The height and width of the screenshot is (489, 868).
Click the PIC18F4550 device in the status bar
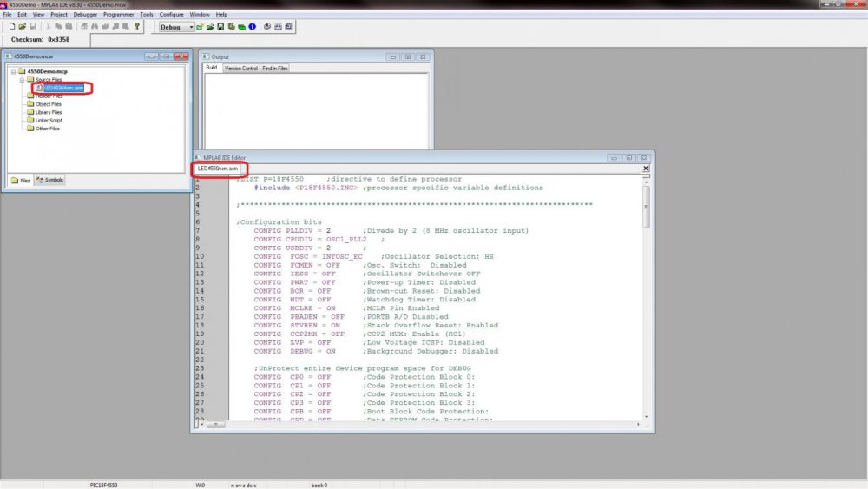103,486
